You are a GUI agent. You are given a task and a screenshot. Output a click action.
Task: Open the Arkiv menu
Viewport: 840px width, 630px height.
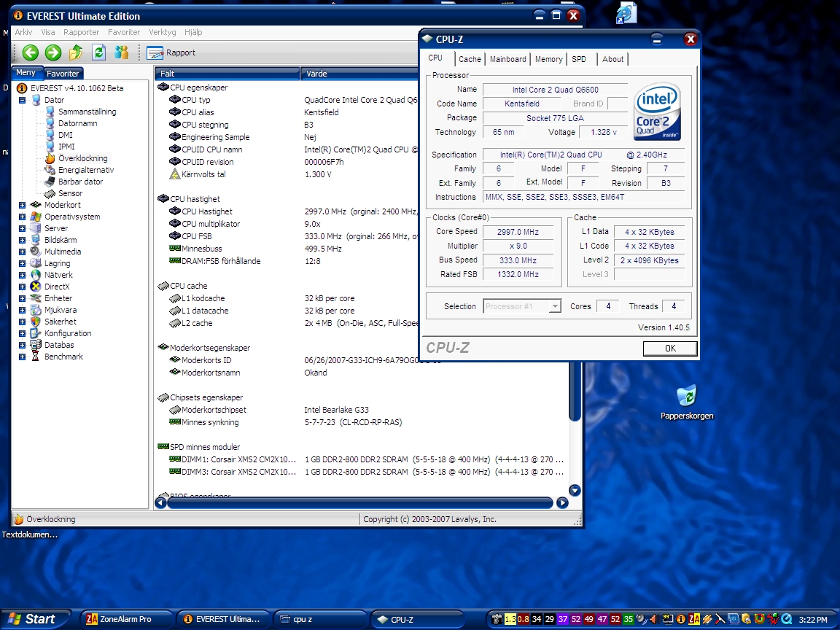(x=23, y=32)
